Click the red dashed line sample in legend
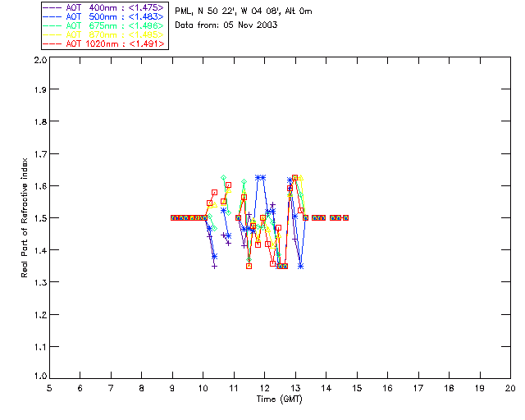Screen dimensions: 525x420 click(x=52, y=43)
